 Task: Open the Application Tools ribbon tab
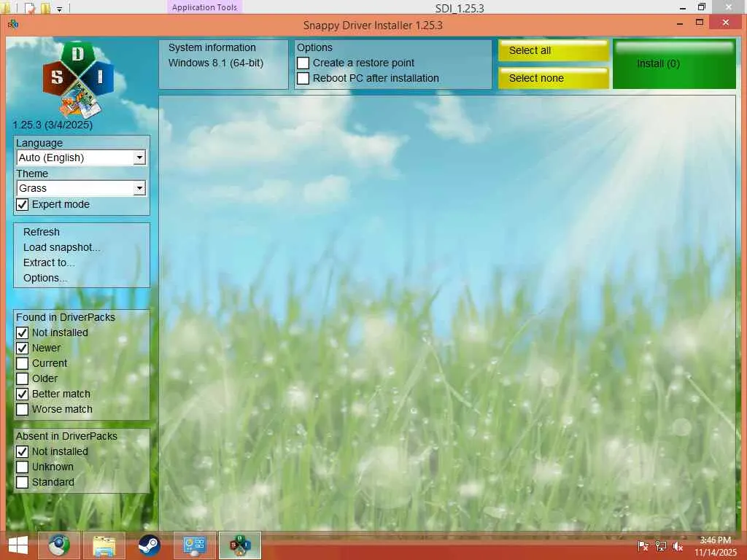(204, 7)
